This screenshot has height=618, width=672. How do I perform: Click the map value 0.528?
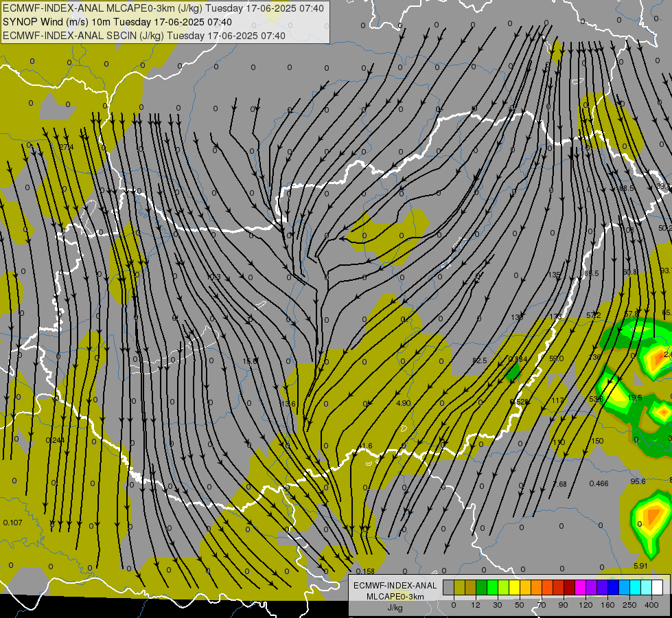[x=519, y=402]
